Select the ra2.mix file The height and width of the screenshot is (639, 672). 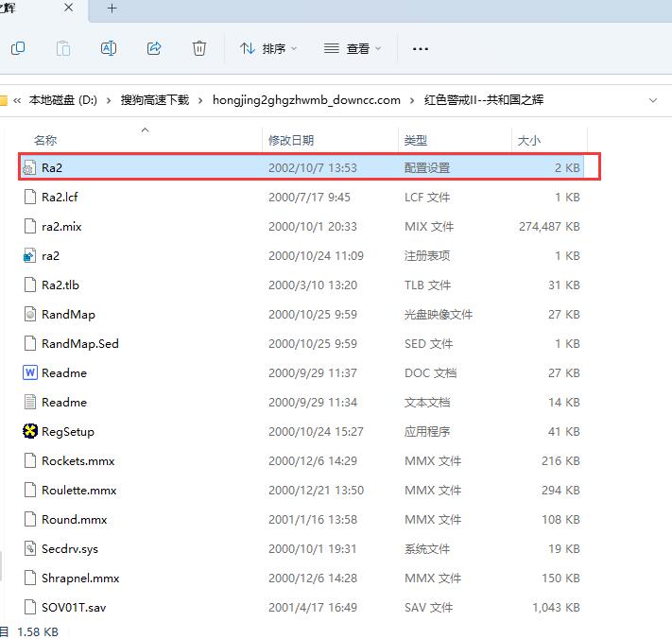[303, 226]
